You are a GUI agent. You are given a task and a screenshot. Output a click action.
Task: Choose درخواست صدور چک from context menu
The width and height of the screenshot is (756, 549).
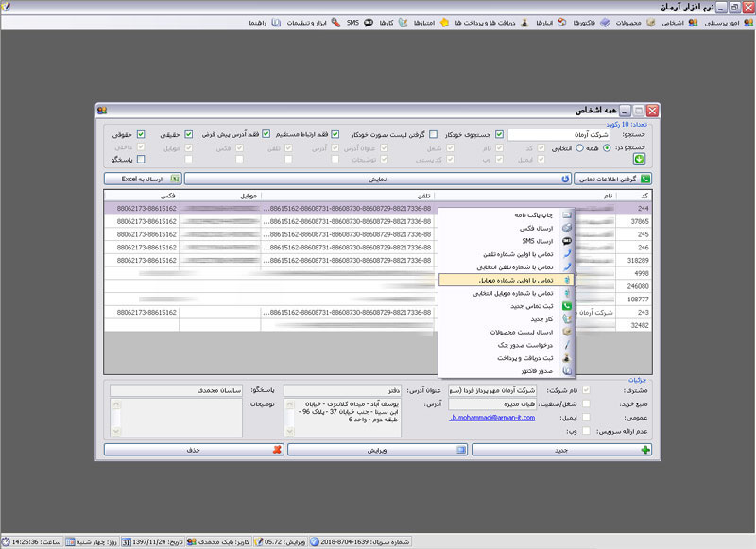506,345
